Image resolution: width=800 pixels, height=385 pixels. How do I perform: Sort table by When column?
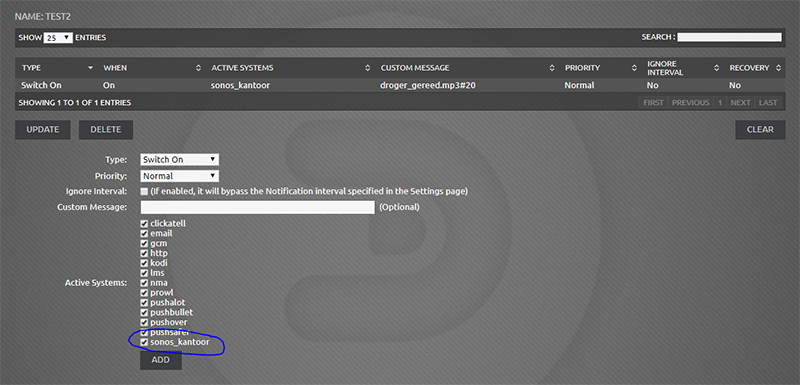pos(151,68)
